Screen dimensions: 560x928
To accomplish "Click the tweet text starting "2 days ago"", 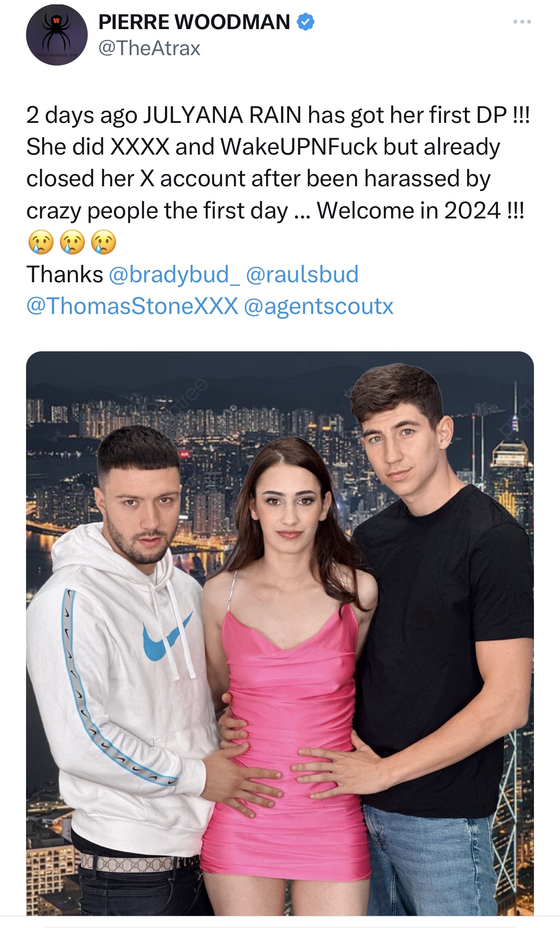I will (278, 116).
